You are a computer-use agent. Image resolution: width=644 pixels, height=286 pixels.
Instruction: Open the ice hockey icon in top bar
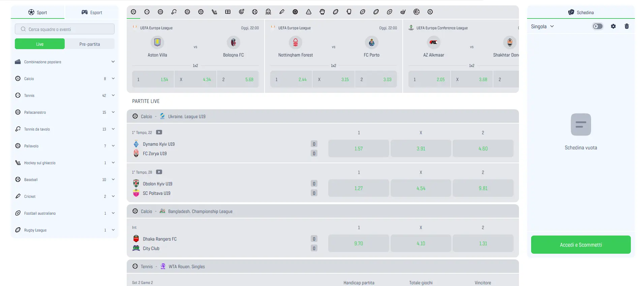tap(214, 12)
